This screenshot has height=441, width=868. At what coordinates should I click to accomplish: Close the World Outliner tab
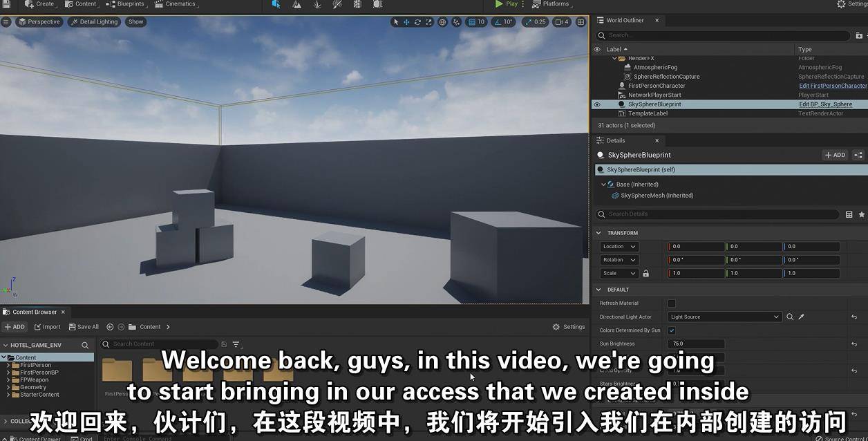pyautogui.click(x=657, y=21)
